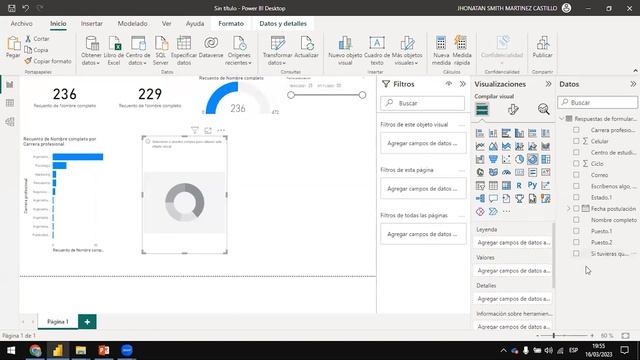Collapse the Filtros pane

(x=462, y=84)
